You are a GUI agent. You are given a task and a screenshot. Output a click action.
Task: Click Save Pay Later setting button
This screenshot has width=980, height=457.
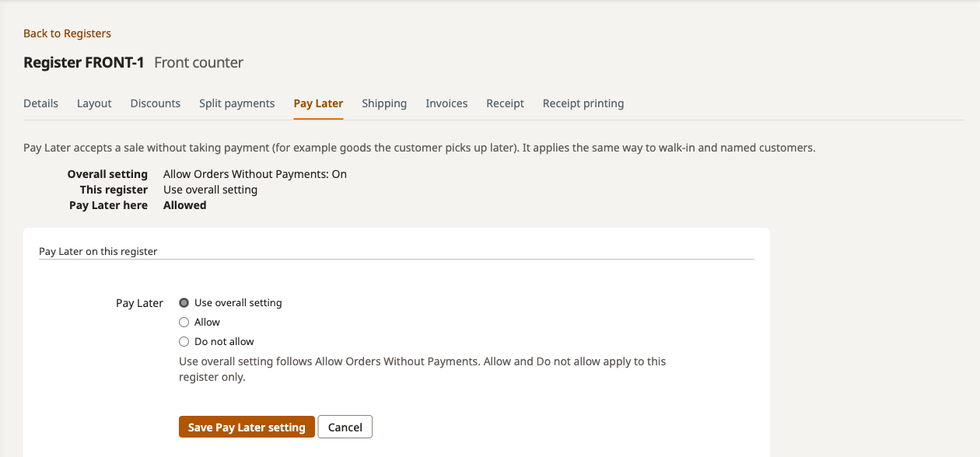[247, 427]
